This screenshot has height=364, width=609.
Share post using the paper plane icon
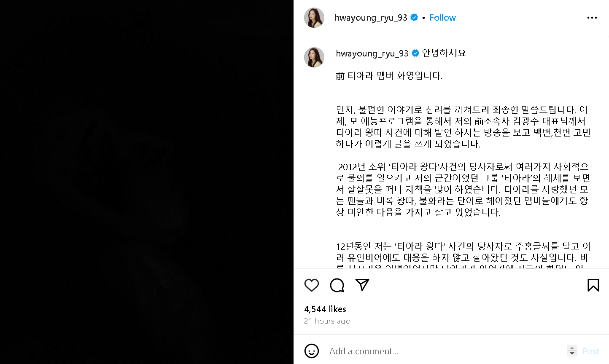point(362,285)
